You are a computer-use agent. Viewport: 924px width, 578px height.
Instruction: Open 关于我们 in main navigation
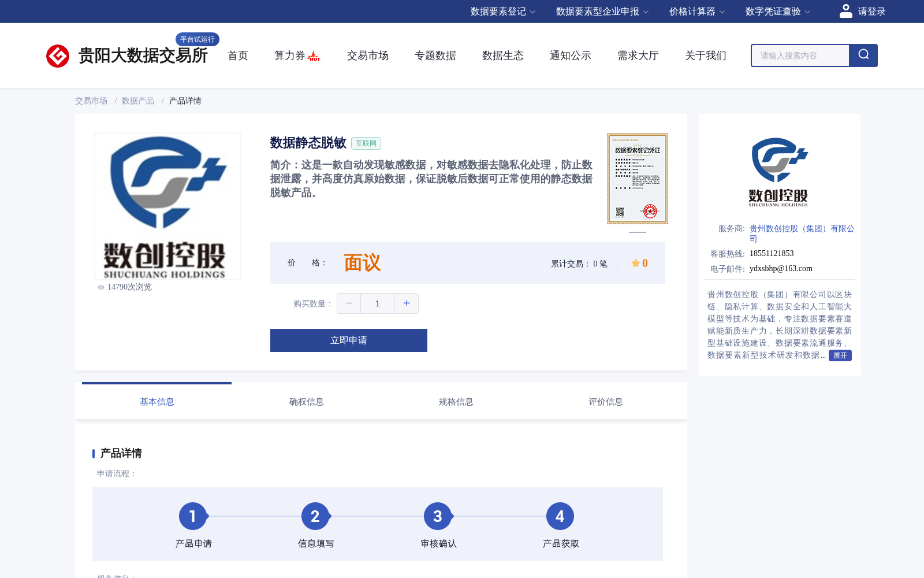pos(706,55)
